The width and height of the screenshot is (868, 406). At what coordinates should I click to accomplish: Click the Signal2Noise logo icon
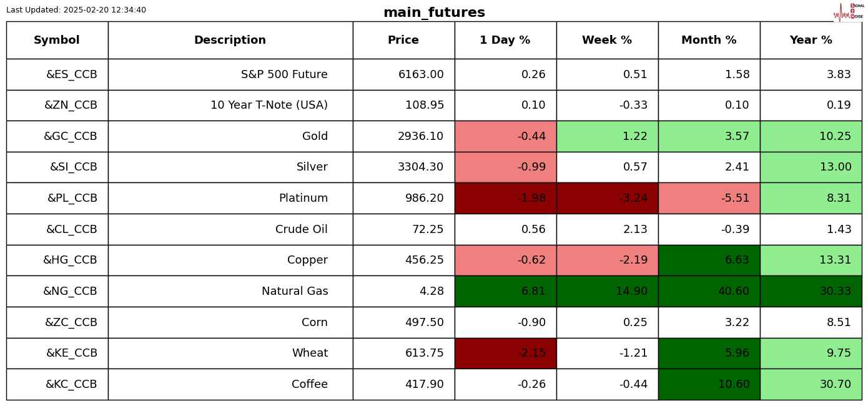(x=848, y=11)
